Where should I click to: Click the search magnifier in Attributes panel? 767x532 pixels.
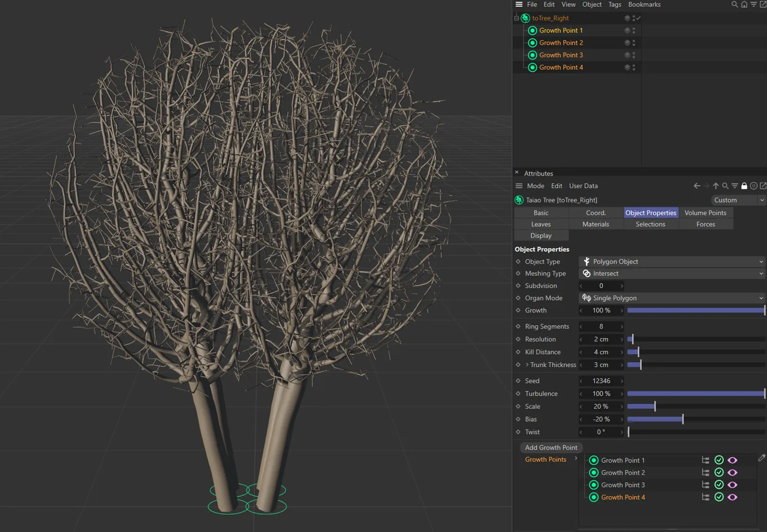(725, 186)
